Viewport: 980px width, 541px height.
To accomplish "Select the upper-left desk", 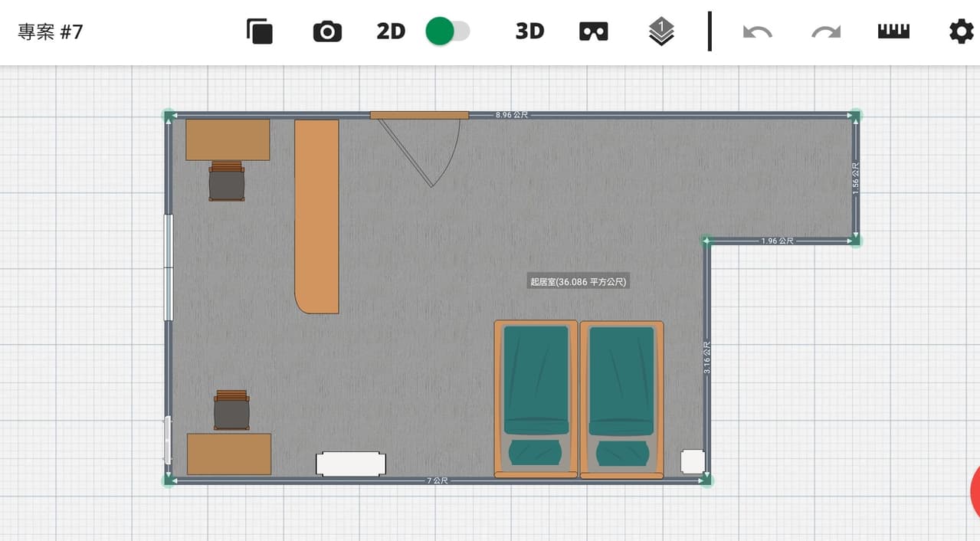I will (228, 139).
